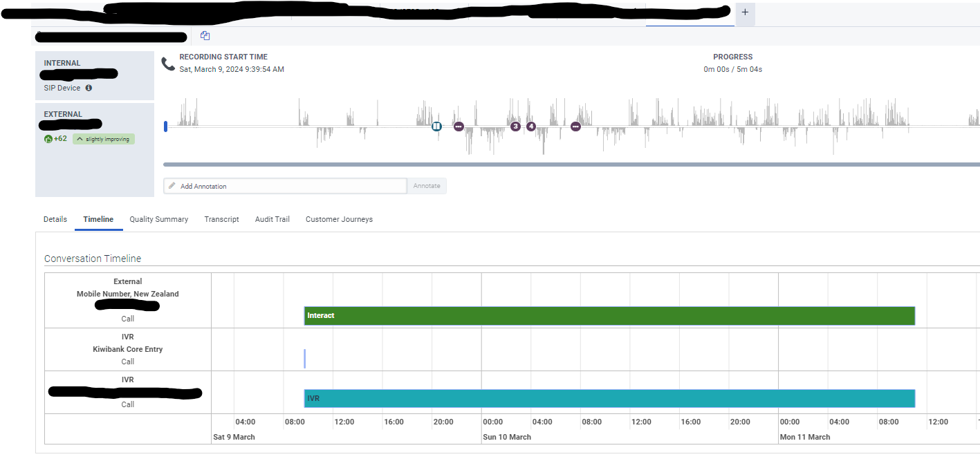This screenshot has height=459, width=980.
Task: Open the Quality Summary tab
Action: pos(158,219)
